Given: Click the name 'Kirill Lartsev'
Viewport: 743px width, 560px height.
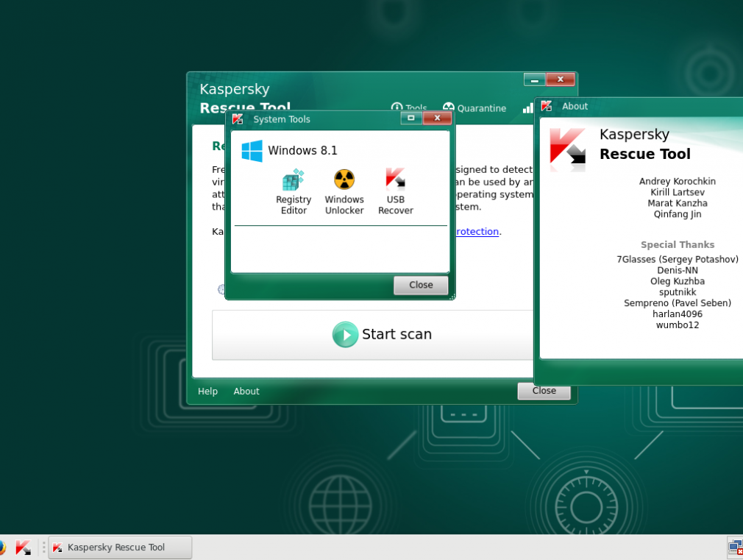Looking at the screenshot, I should coord(677,192).
